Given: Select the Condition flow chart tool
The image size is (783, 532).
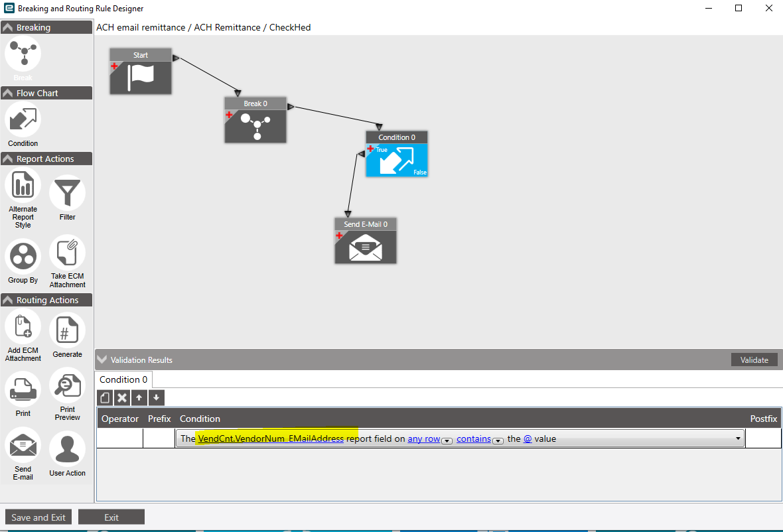Looking at the screenshot, I should tap(23, 120).
